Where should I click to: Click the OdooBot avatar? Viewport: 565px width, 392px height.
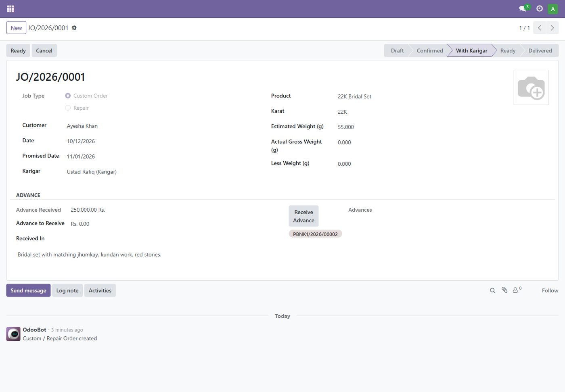(x=13, y=334)
